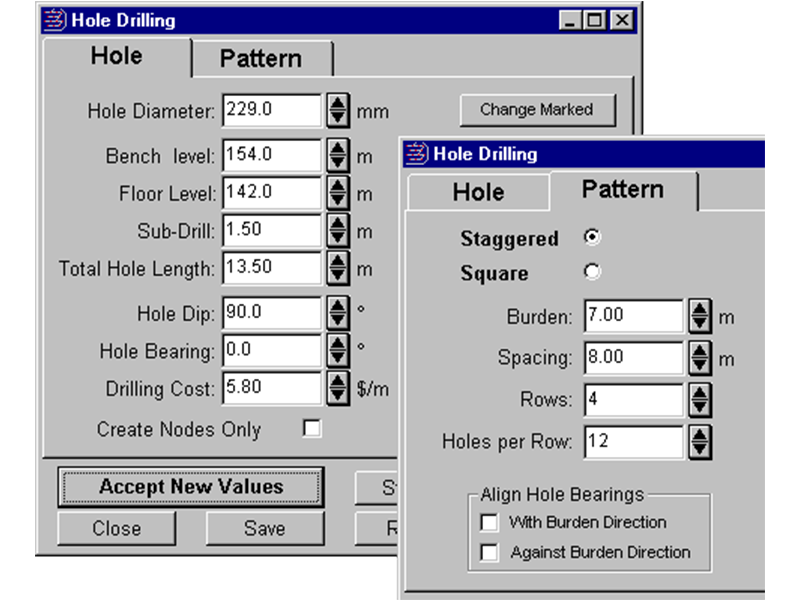Decrease Floor Level with down arrow
This screenshot has height=600, width=800.
(338, 201)
